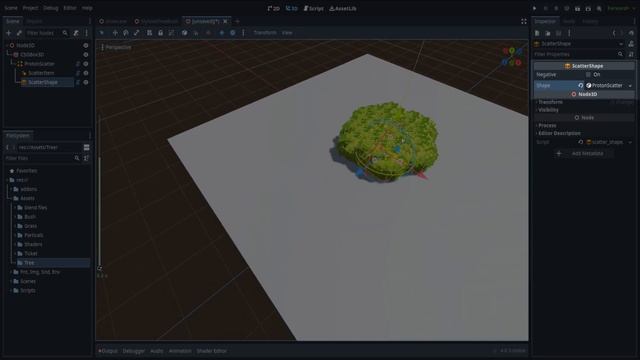Lock the selected node with the lock icon

(x=160, y=33)
